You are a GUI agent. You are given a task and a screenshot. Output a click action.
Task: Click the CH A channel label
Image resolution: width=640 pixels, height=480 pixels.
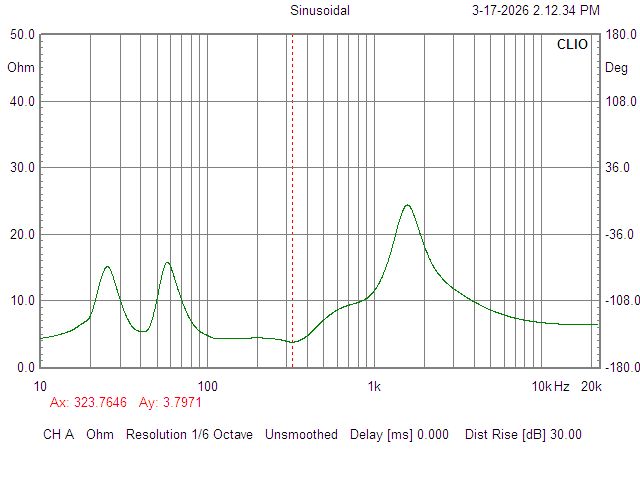57,435
